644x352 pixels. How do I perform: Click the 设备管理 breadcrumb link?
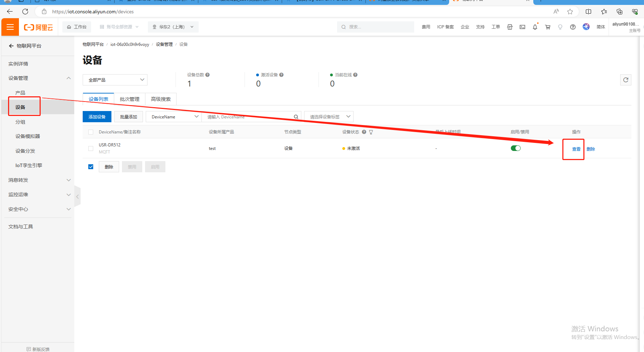click(164, 44)
